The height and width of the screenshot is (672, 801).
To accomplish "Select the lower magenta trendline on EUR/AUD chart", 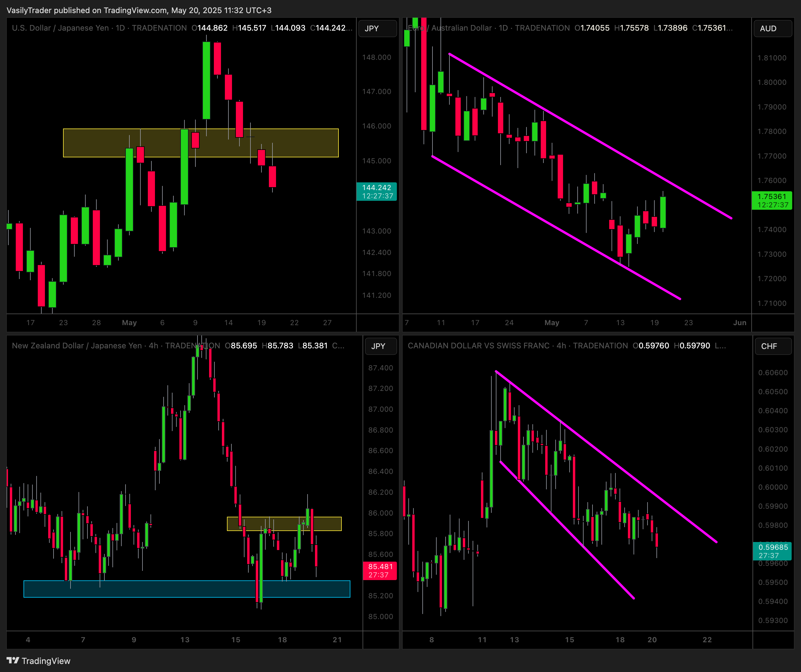I will click(556, 227).
